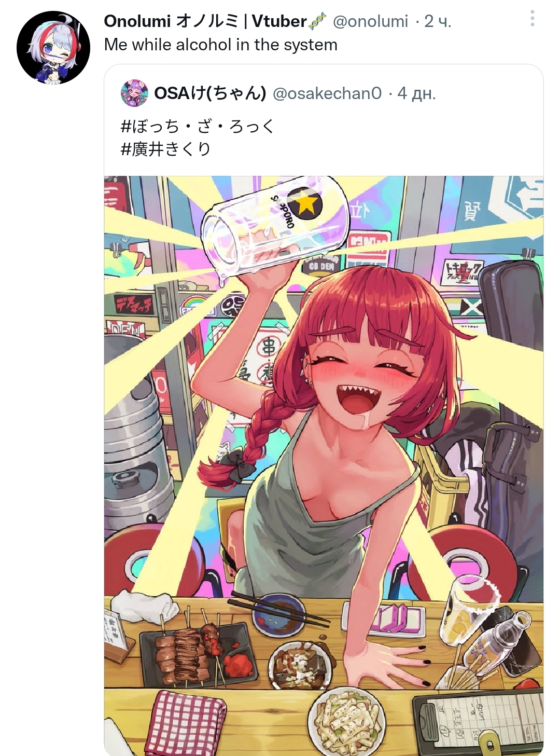Open the tweet's three-dot more menu
Viewport: 560px width, 756px height.
click(x=532, y=19)
